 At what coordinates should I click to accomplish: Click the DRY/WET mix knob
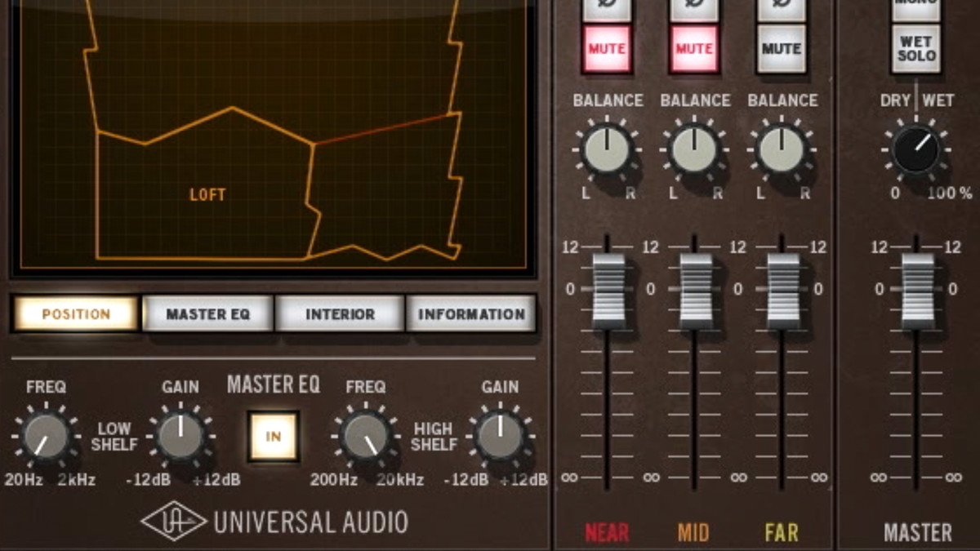point(915,151)
